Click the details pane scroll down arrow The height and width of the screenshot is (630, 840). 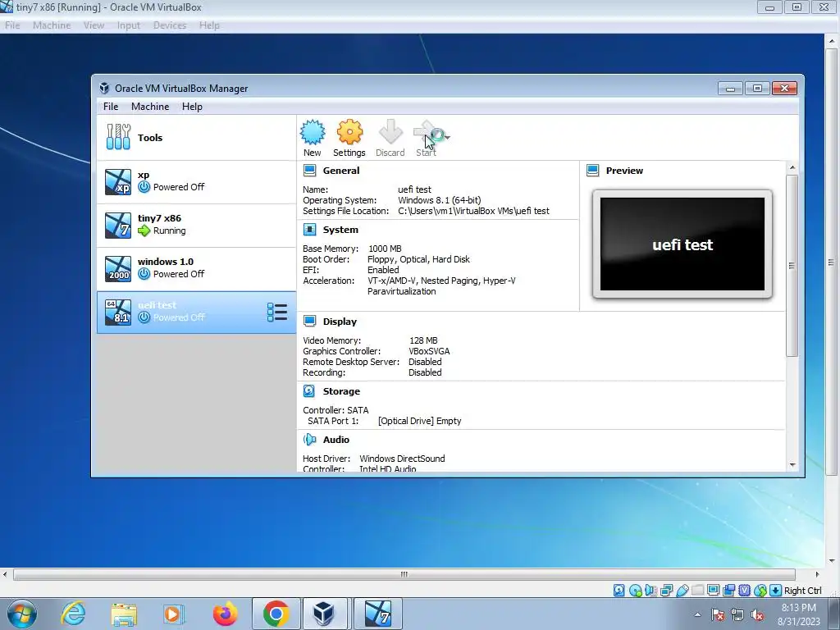[x=792, y=465]
